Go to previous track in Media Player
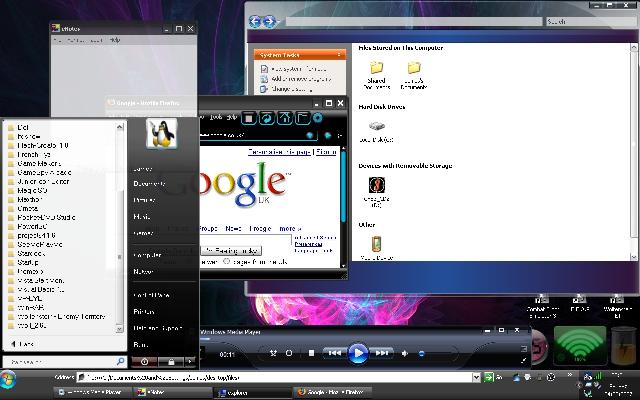 (334, 353)
